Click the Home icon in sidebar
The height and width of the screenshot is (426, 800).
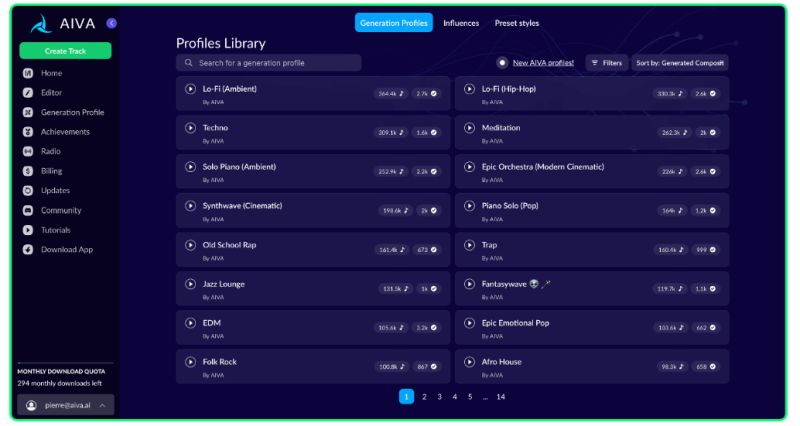tap(28, 73)
